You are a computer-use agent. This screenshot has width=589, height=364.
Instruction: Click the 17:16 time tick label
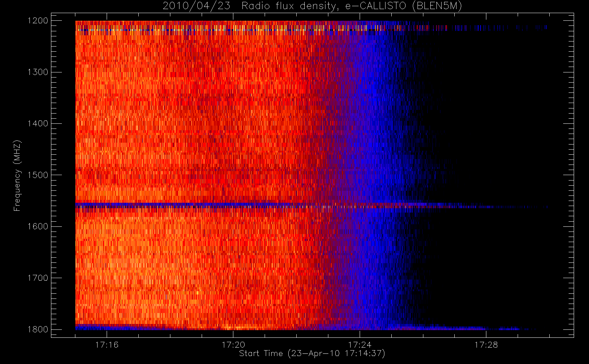(x=107, y=345)
